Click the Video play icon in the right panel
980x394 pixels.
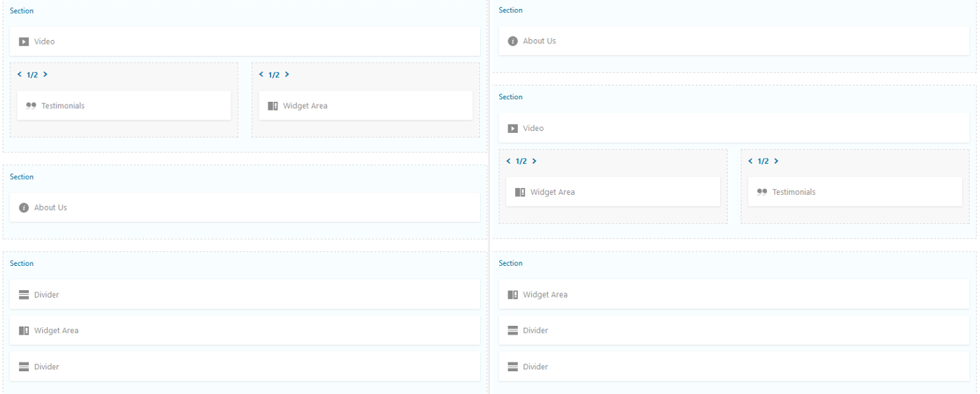(512, 129)
